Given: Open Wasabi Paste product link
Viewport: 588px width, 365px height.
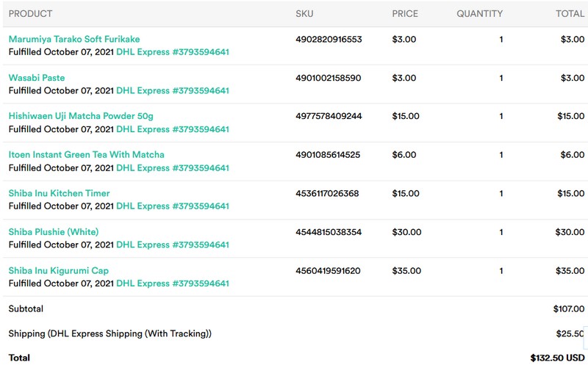Looking at the screenshot, I should (x=37, y=78).
